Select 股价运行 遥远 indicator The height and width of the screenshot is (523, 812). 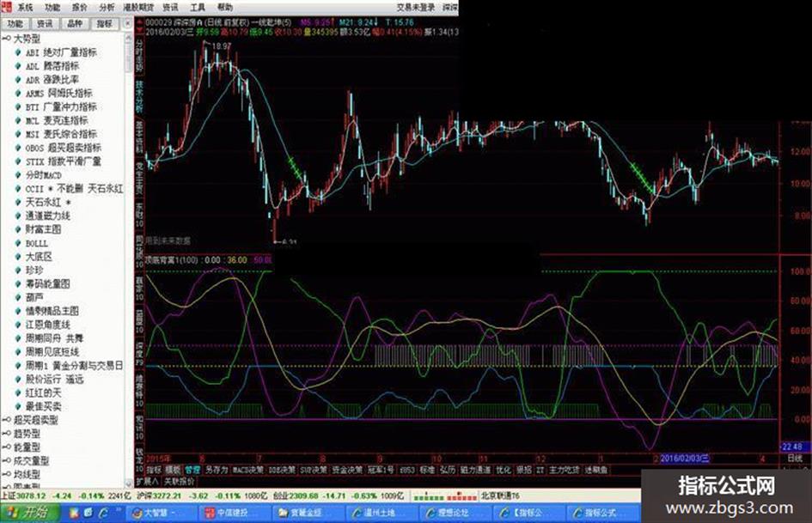coord(54,379)
